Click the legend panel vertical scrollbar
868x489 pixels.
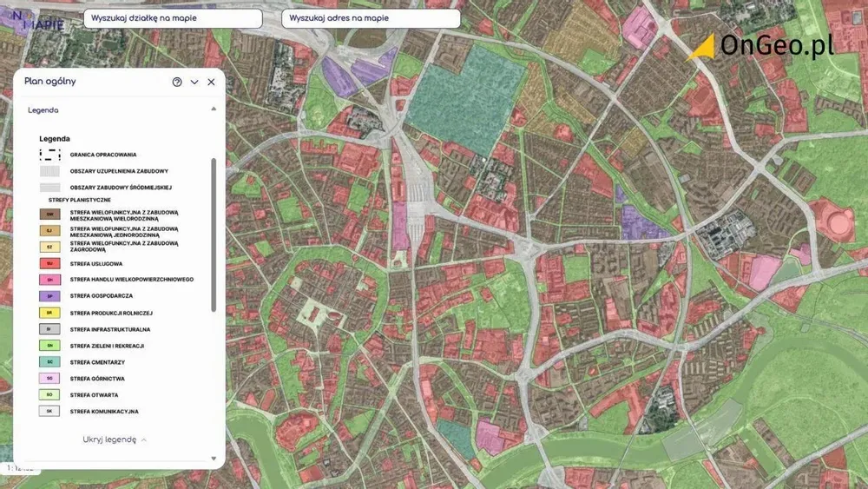(214, 235)
